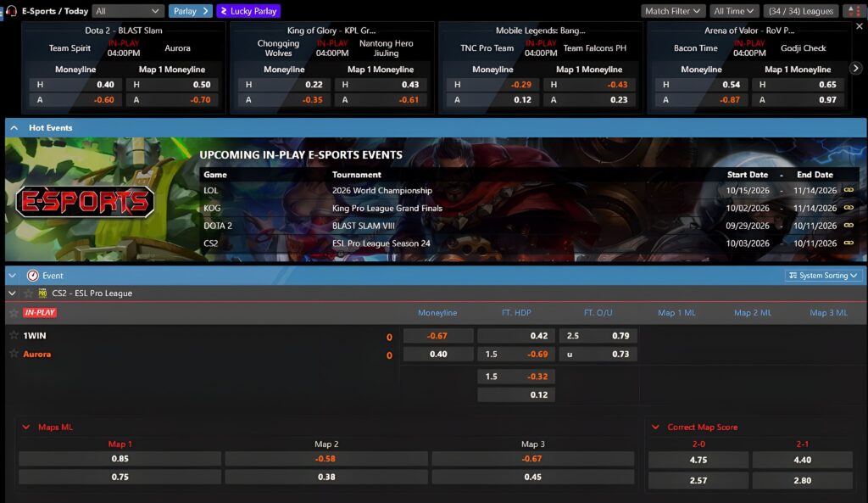Open the All Time dropdown
The width and height of the screenshot is (868, 503).
click(x=733, y=11)
